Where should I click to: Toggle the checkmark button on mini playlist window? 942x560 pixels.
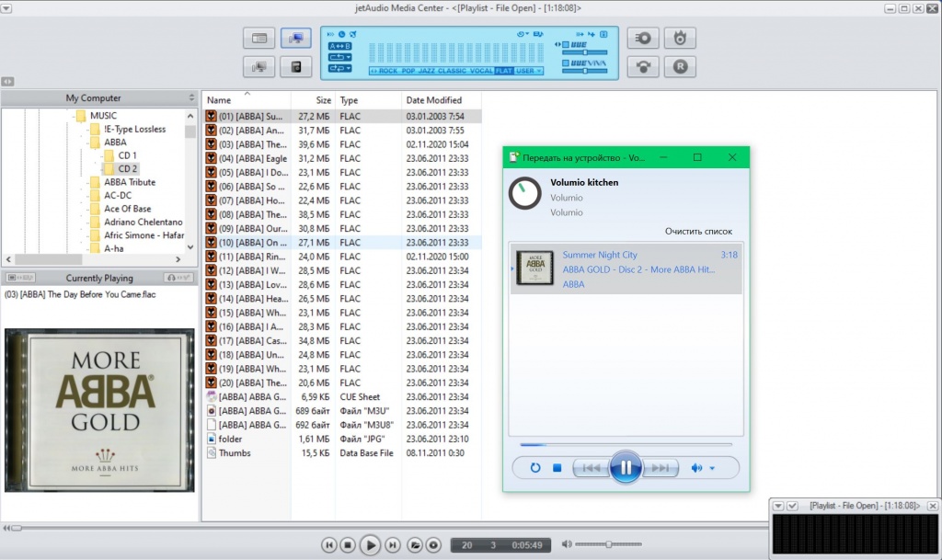click(792, 506)
